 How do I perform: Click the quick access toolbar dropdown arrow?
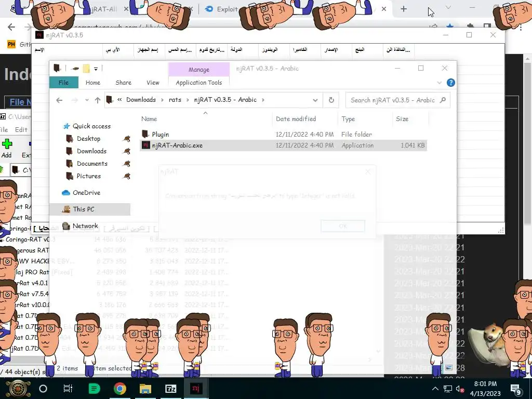[x=96, y=69]
